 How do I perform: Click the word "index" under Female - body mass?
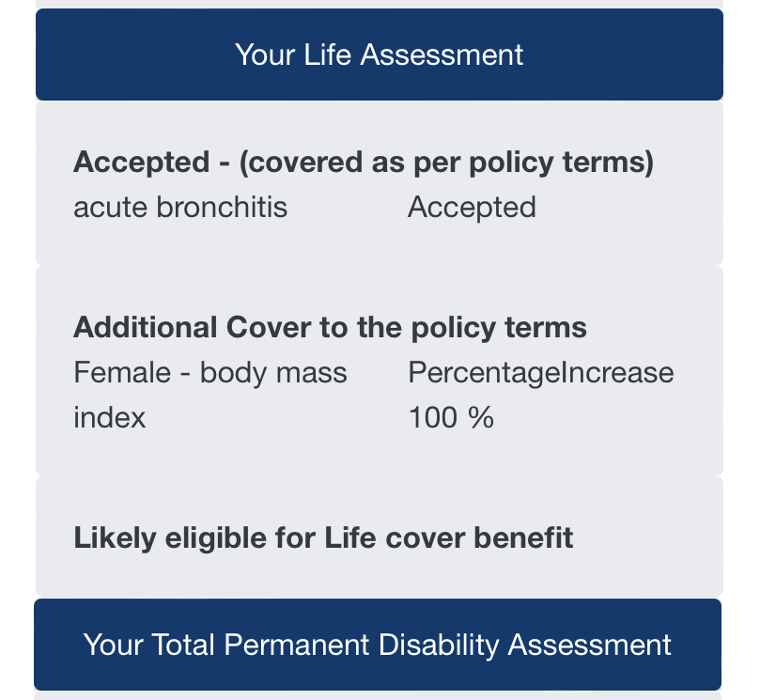[110, 417]
